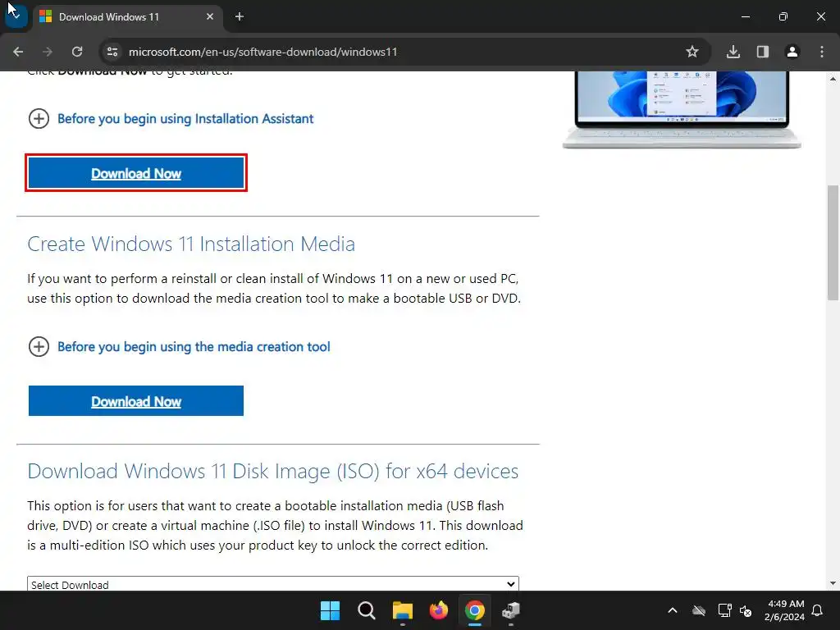Go back to the previous page

[18, 52]
